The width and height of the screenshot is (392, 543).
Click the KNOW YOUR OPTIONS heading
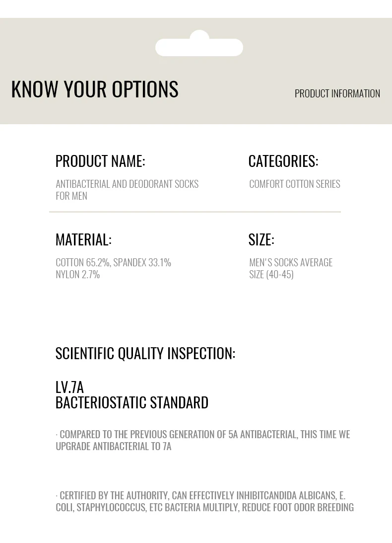click(95, 89)
